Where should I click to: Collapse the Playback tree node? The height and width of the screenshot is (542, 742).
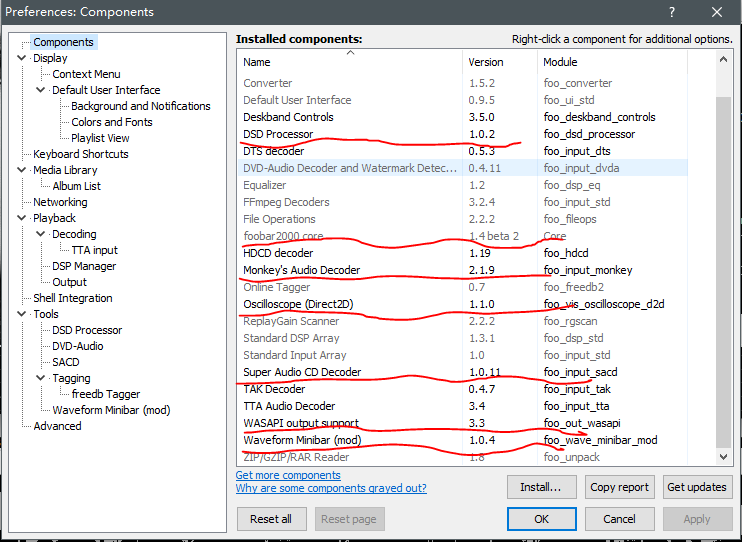point(22,218)
